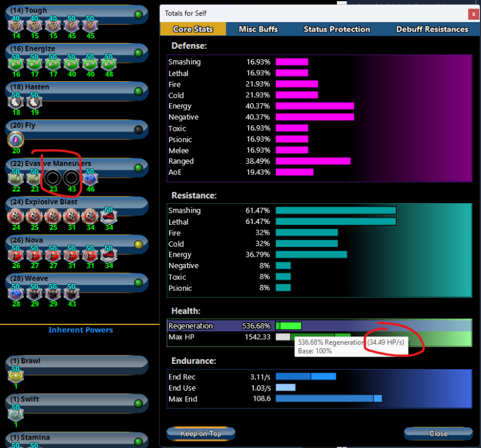Click Fly's level 20 enhancement slot
The width and height of the screenshot is (481, 448).
[x=16, y=139]
